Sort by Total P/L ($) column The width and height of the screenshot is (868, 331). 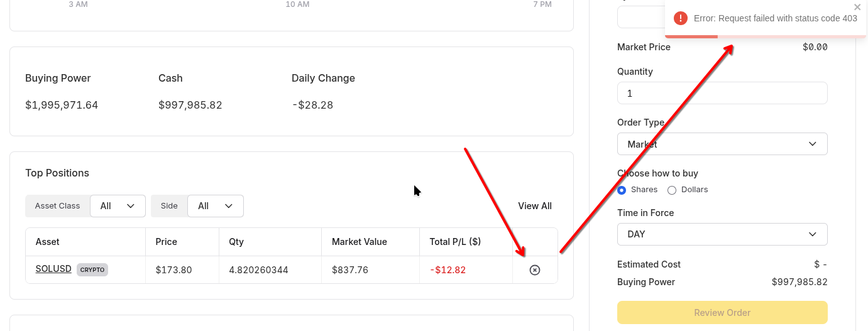click(x=455, y=242)
